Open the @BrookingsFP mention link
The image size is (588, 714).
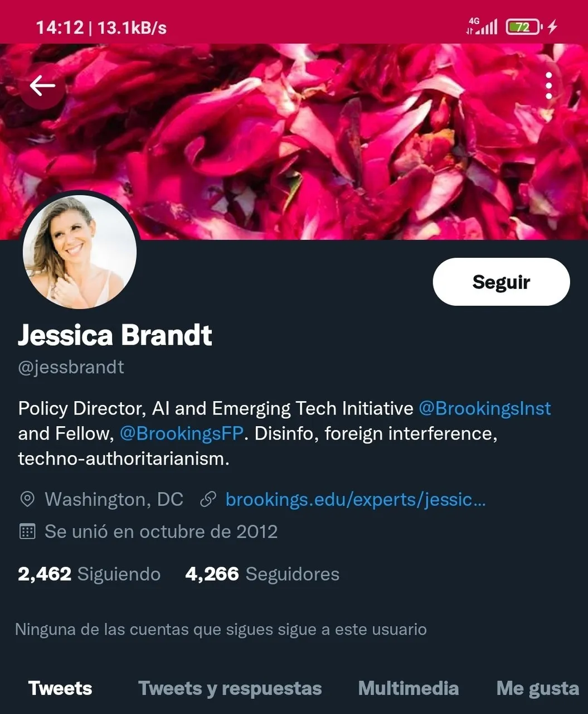pyautogui.click(x=182, y=433)
